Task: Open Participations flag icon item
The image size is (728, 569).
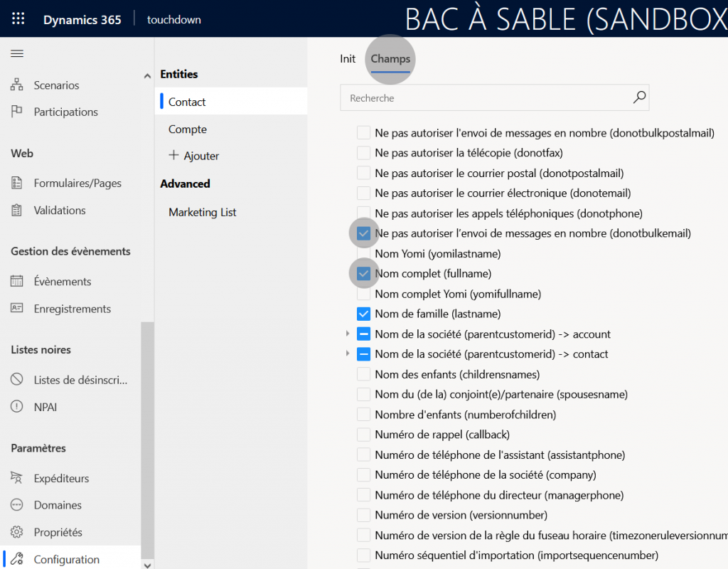Action: pyautogui.click(x=65, y=112)
